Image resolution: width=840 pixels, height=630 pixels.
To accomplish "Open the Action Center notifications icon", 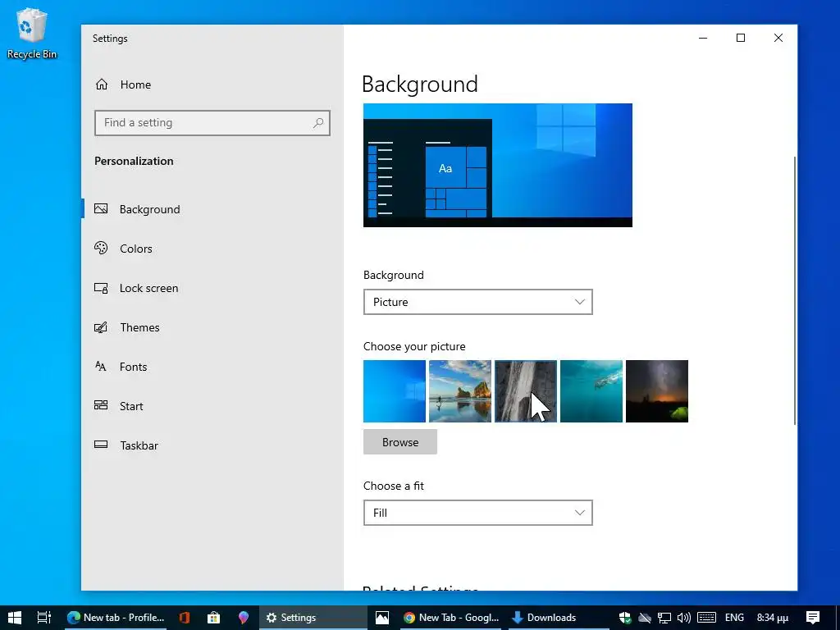I will [x=813, y=618].
